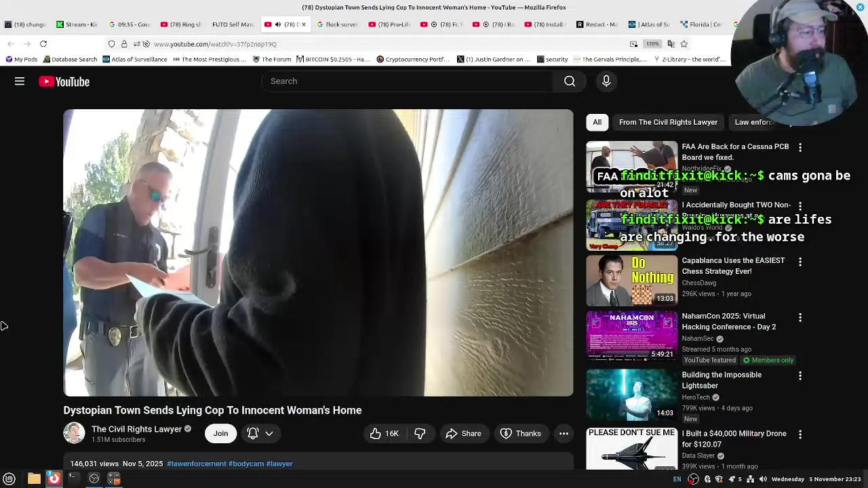This screenshot has width=868, height=488.
Task: Click the notification bell icon
Action: point(253,433)
